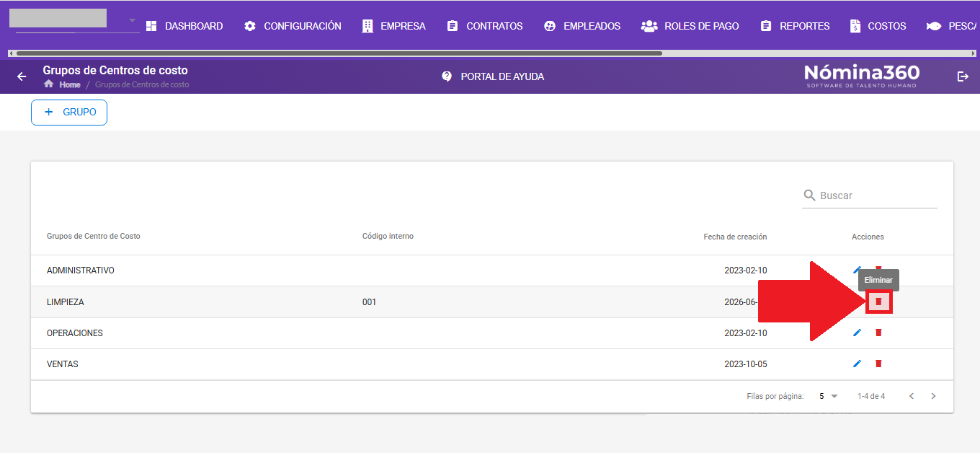
Task: Open the Pesca menu with the fish icon
Action: (953, 26)
